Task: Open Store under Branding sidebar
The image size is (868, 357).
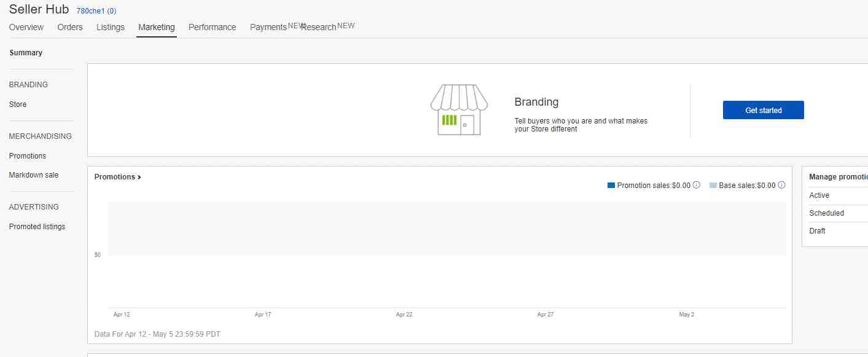Action: 18,104
